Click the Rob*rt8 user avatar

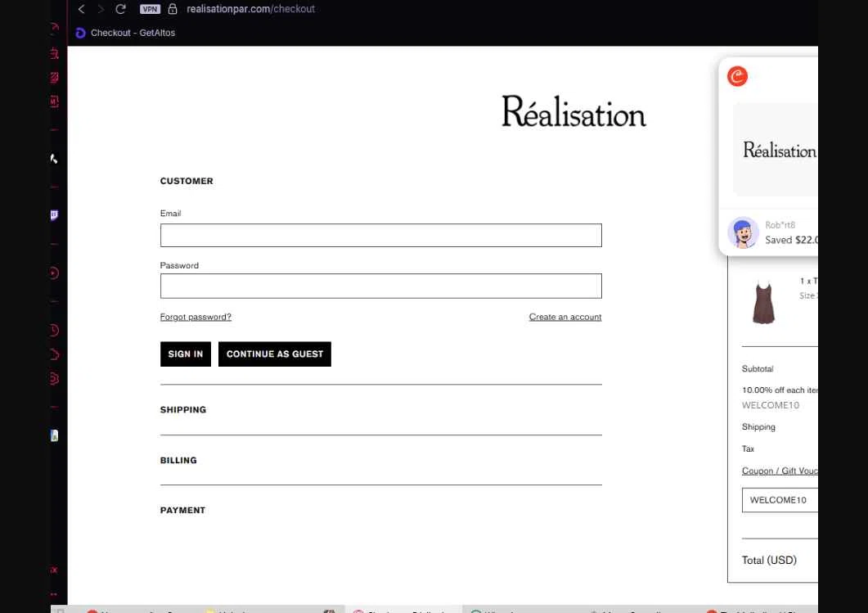coord(743,232)
